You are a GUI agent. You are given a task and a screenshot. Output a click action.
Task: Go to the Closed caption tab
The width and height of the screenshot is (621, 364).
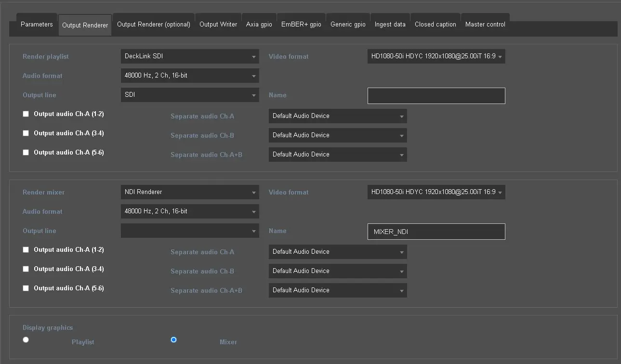tap(435, 25)
